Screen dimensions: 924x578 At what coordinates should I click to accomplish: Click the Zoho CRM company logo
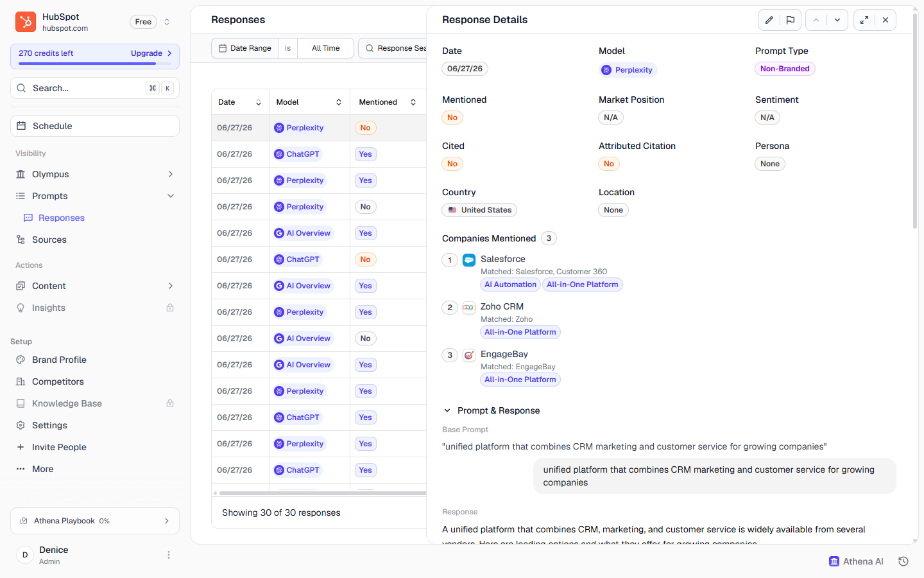pyautogui.click(x=469, y=308)
